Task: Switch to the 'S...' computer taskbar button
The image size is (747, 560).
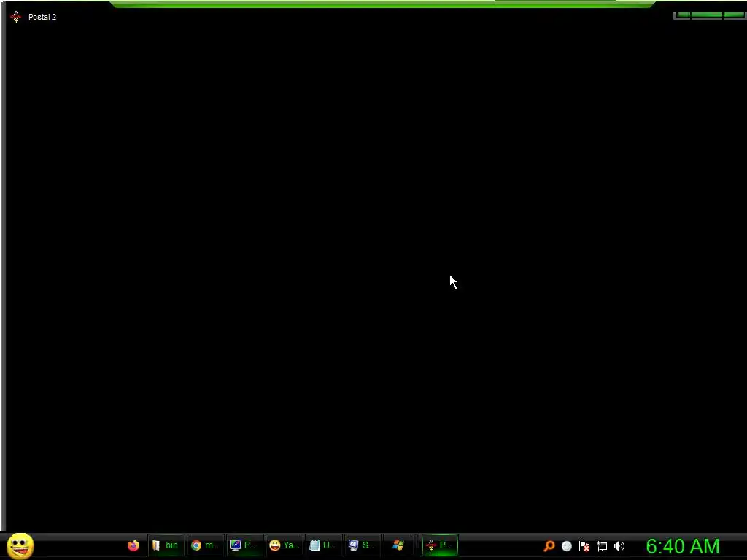Action: point(363,545)
